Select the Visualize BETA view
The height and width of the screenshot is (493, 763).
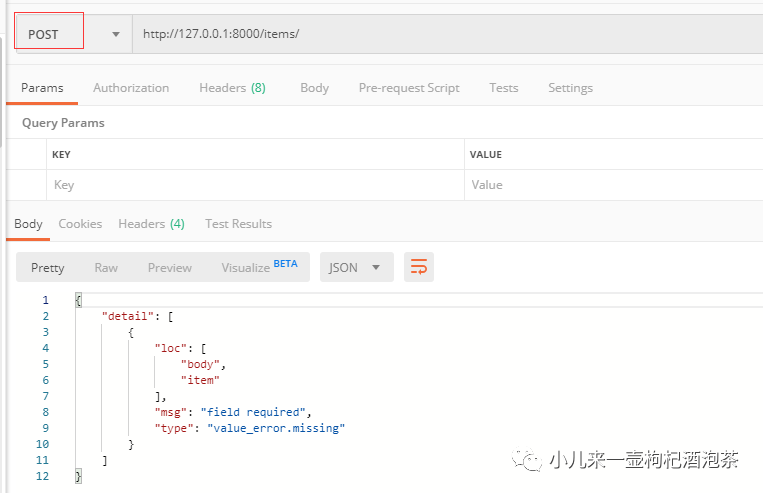pyautogui.click(x=259, y=267)
